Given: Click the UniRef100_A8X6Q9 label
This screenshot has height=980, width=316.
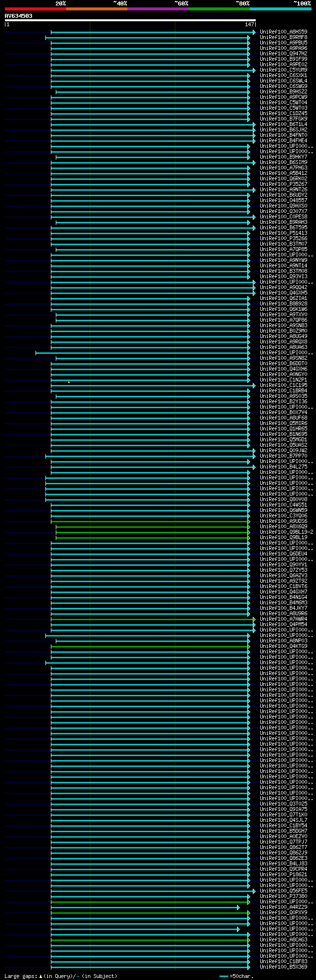Looking at the screenshot, I should (x=283, y=527).
